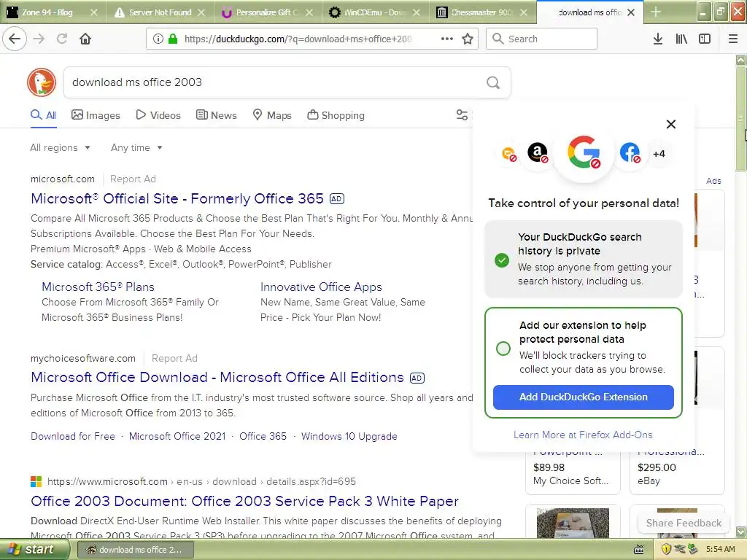Open the downloads arrow icon
The image size is (747, 560).
pos(658,39)
